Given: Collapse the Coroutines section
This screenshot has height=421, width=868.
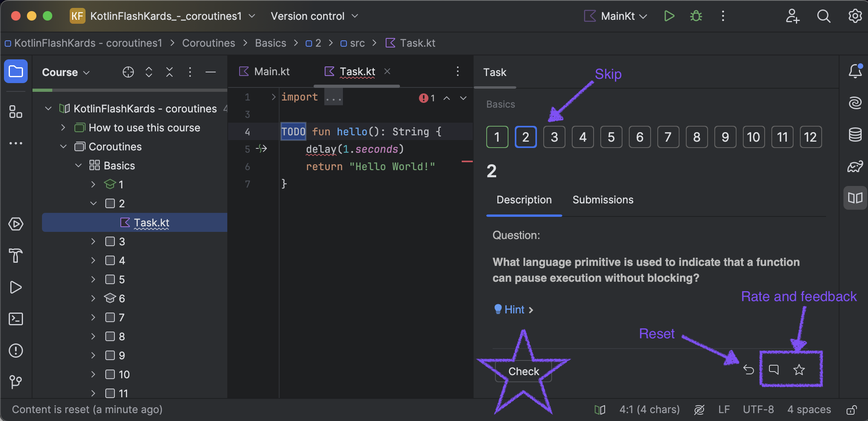Looking at the screenshot, I should coord(63,147).
